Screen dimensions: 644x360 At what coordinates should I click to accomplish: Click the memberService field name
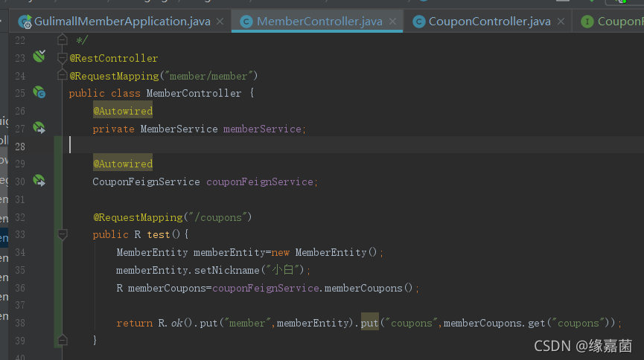click(x=262, y=129)
